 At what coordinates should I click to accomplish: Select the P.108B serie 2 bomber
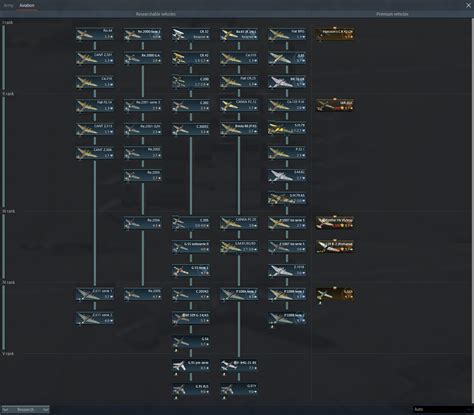(287, 318)
